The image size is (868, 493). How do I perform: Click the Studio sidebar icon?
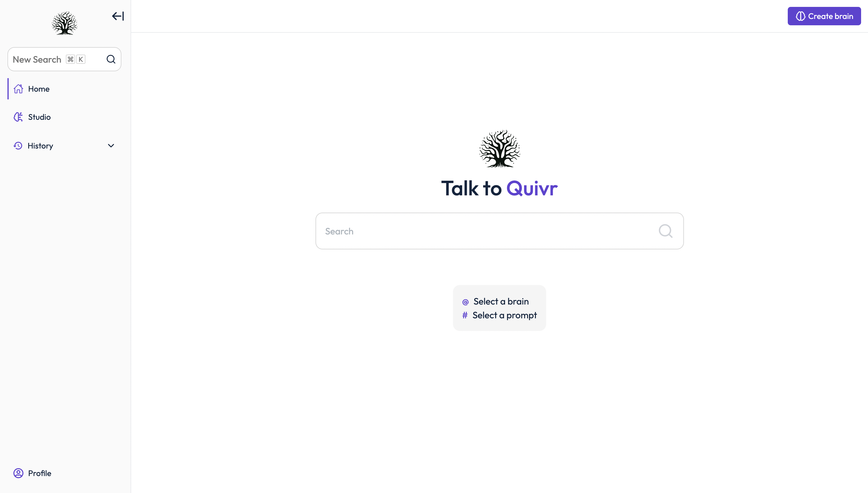(x=18, y=117)
